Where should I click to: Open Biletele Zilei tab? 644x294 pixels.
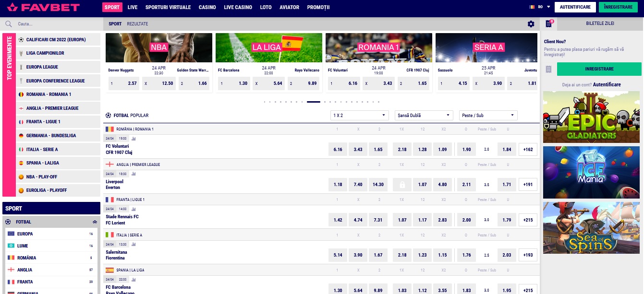coord(600,24)
